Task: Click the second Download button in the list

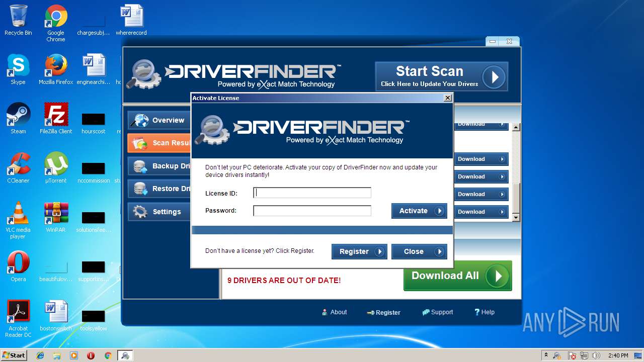Action: click(x=481, y=159)
